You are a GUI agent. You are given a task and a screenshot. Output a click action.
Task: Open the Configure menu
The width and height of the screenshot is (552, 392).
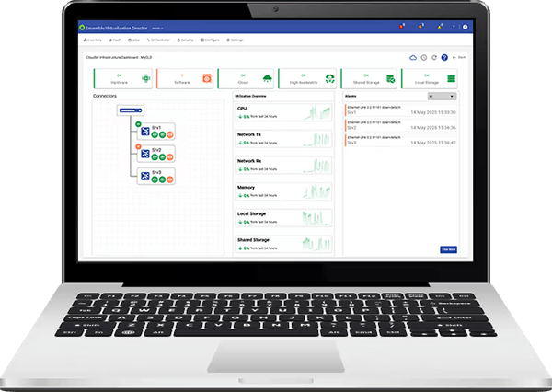click(x=211, y=40)
